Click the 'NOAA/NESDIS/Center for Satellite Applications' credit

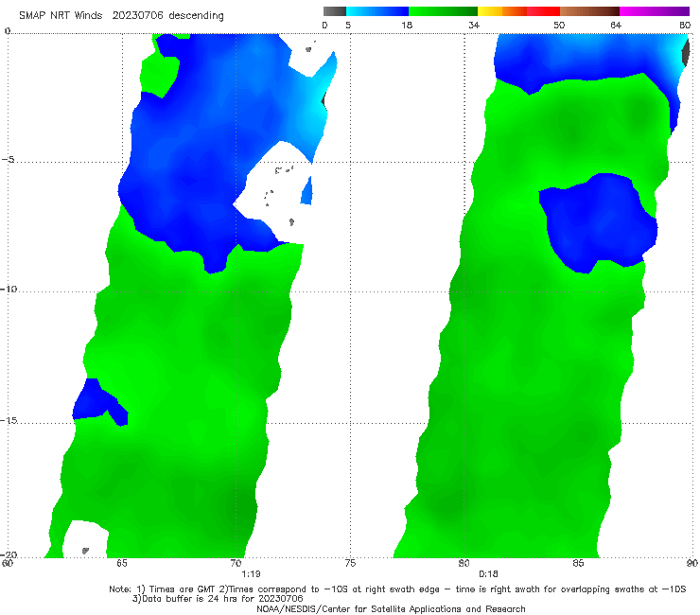[x=391, y=608]
